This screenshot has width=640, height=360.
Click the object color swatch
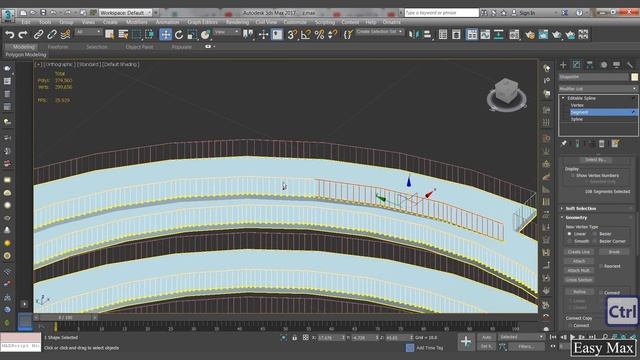[x=634, y=77]
